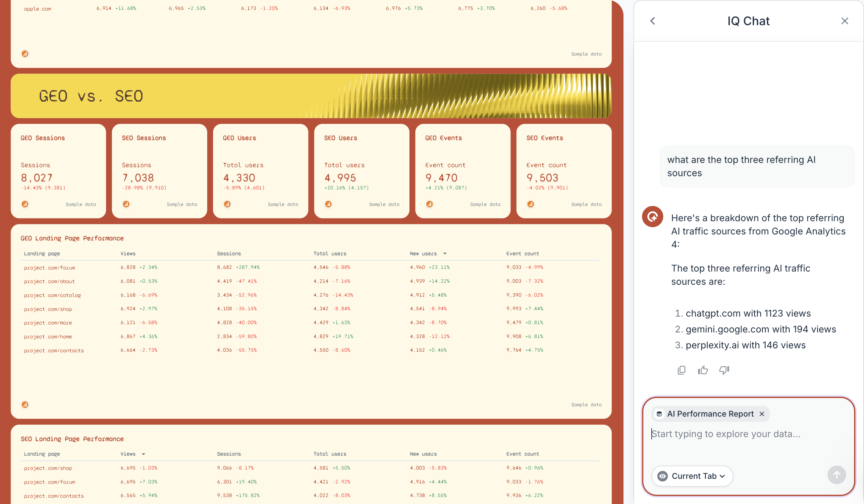Thumbs up the AI chat response
This screenshot has width=864, height=504.
click(x=703, y=370)
